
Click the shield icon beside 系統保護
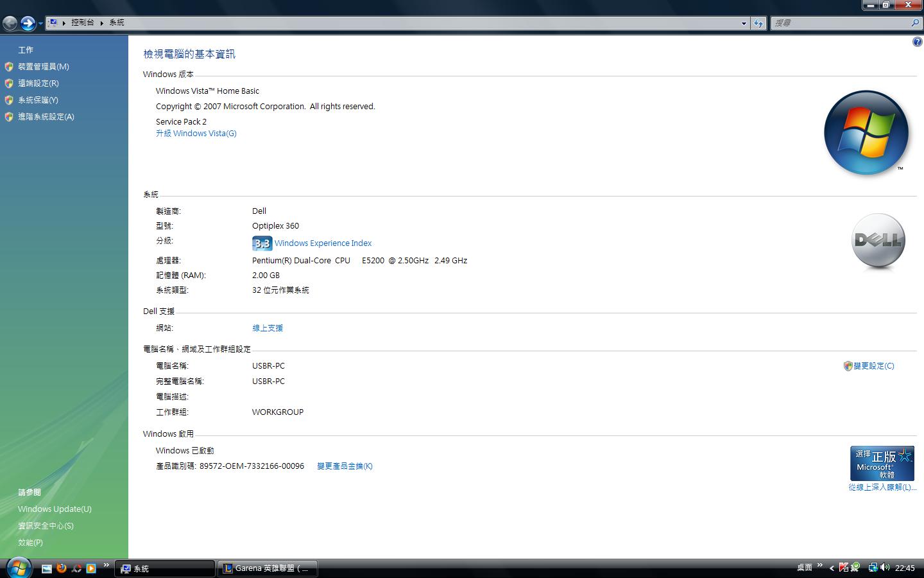(9, 100)
